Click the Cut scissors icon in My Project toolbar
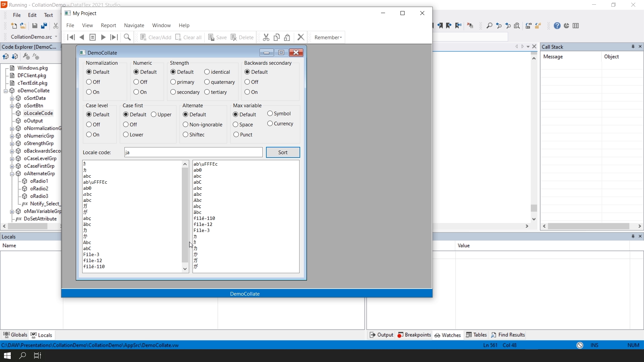The height and width of the screenshot is (362, 644). click(266, 37)
